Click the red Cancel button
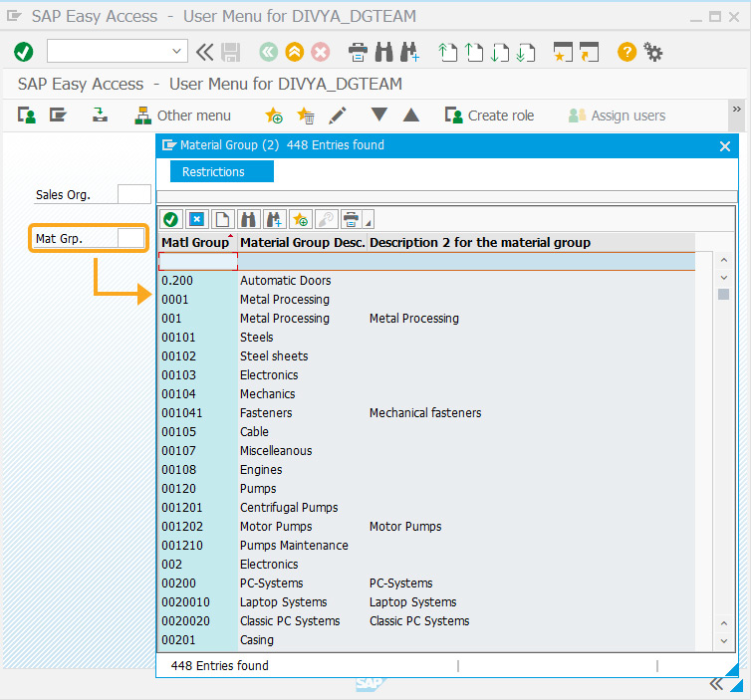Viewport: 751px width, 700px height. coord(321,52)
